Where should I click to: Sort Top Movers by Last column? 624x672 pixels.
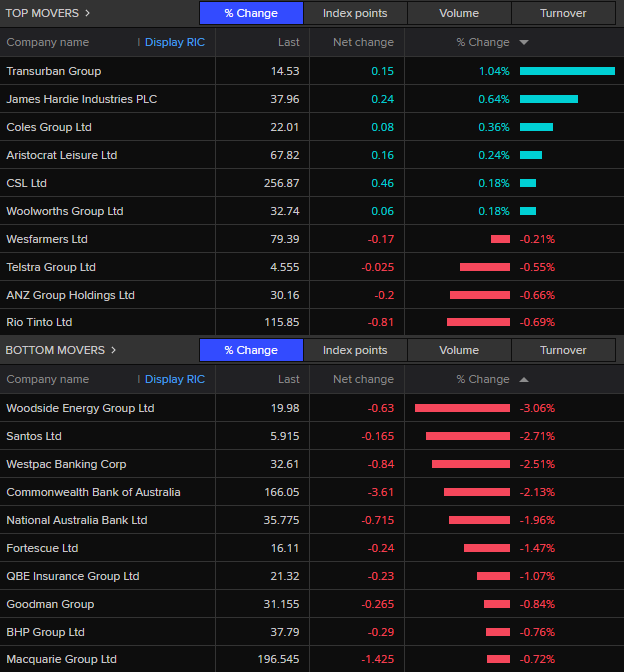click(288, 42)
